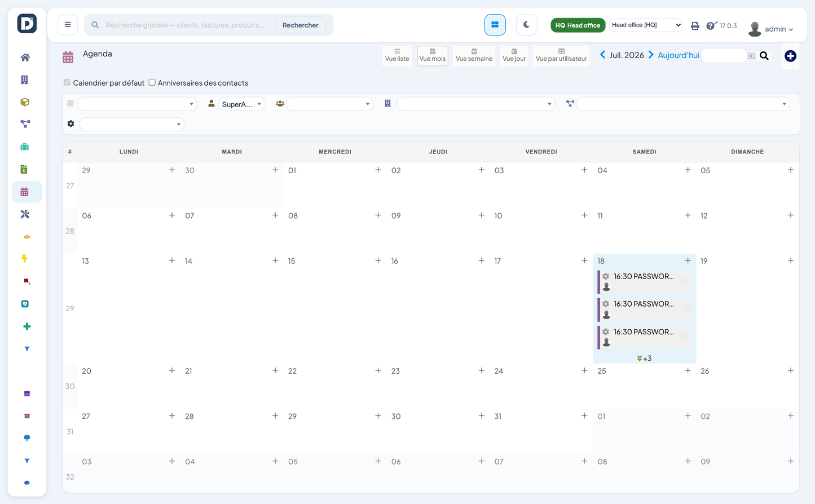Switch to Vue semaine tab

(x=474, y=56)
